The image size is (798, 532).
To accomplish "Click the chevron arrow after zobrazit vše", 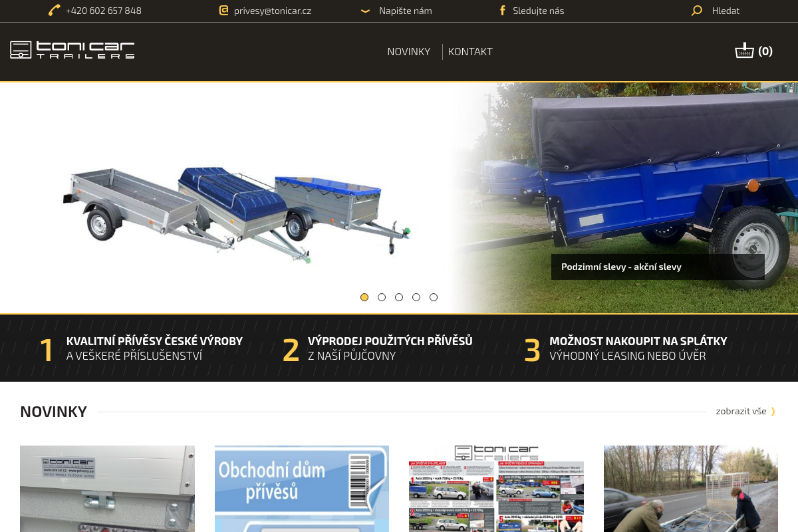I will 773,411.
